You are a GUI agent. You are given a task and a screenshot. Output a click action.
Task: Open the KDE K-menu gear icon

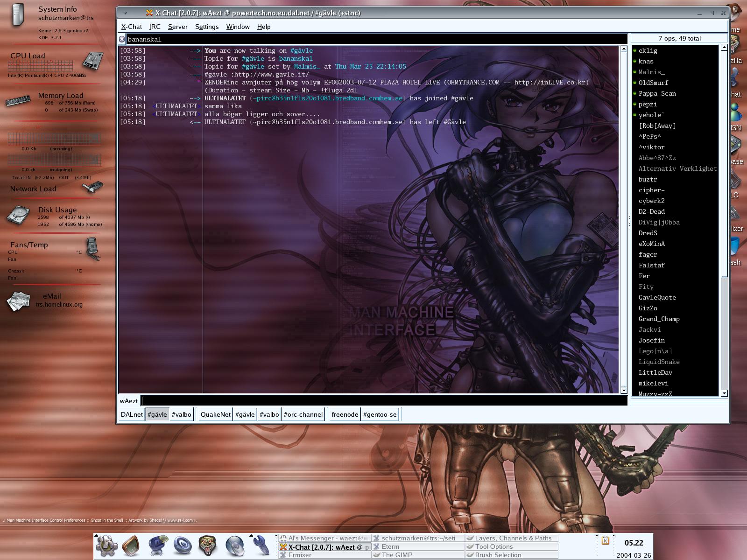(x=106, y=546)
